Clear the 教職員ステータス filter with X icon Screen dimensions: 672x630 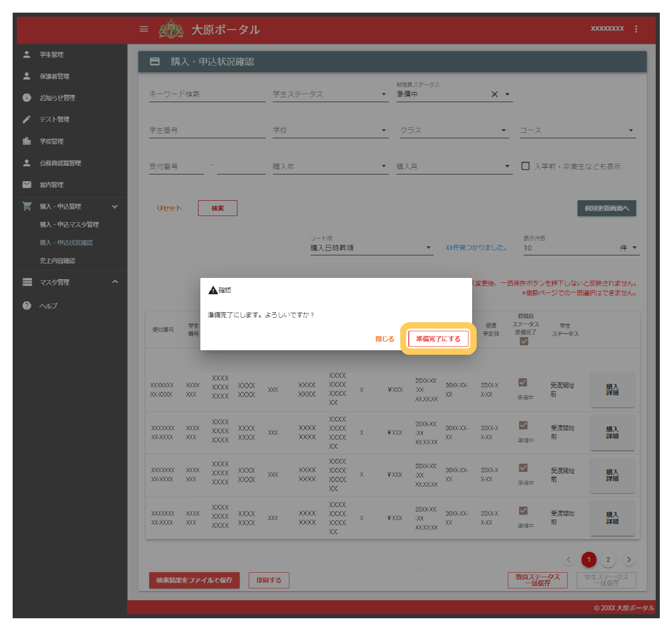(494, 94)
